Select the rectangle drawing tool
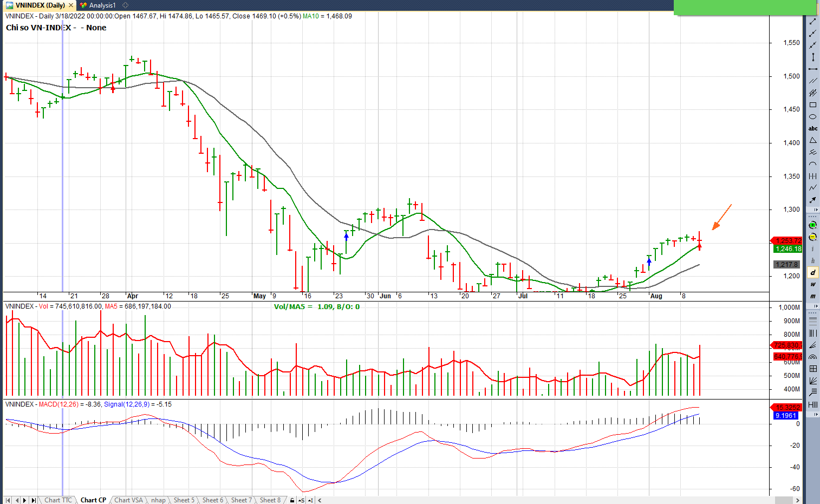 tap(813, 105)
